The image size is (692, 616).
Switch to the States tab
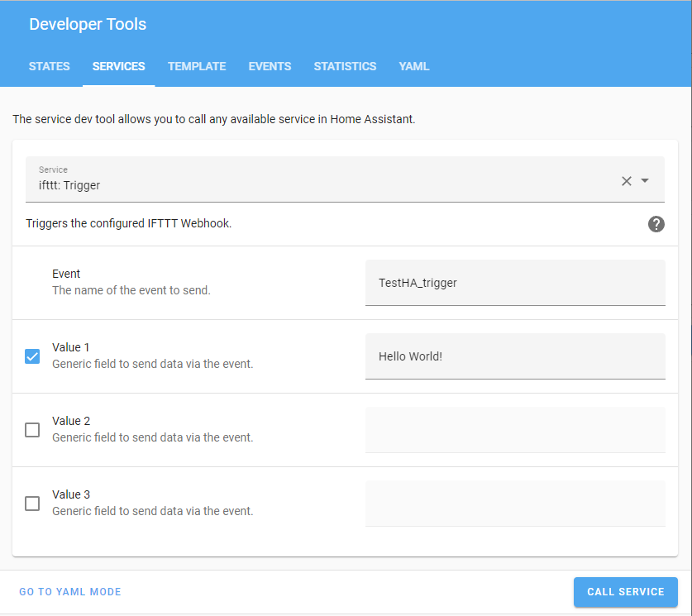[x=50, y=66]
